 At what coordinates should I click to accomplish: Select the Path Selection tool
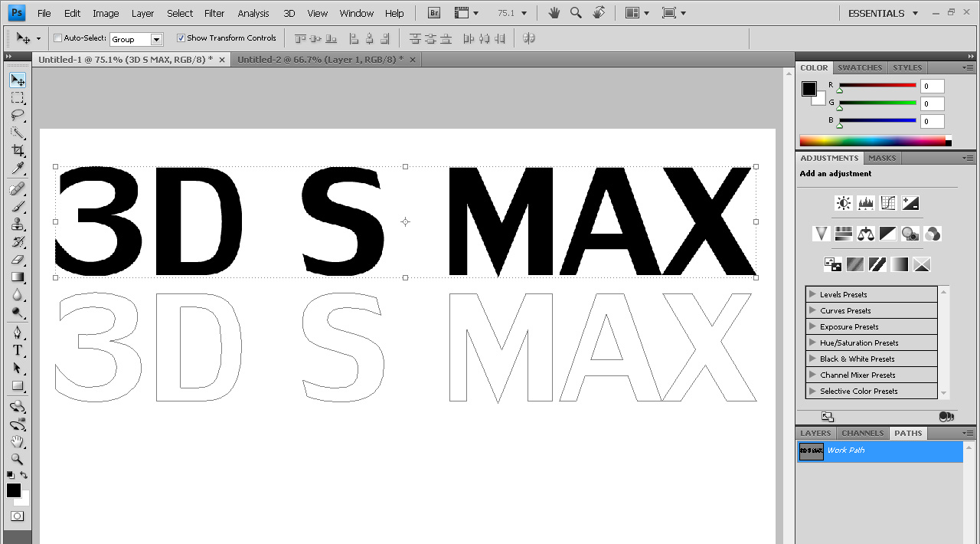pyautogui.click(x=17, y=368)
